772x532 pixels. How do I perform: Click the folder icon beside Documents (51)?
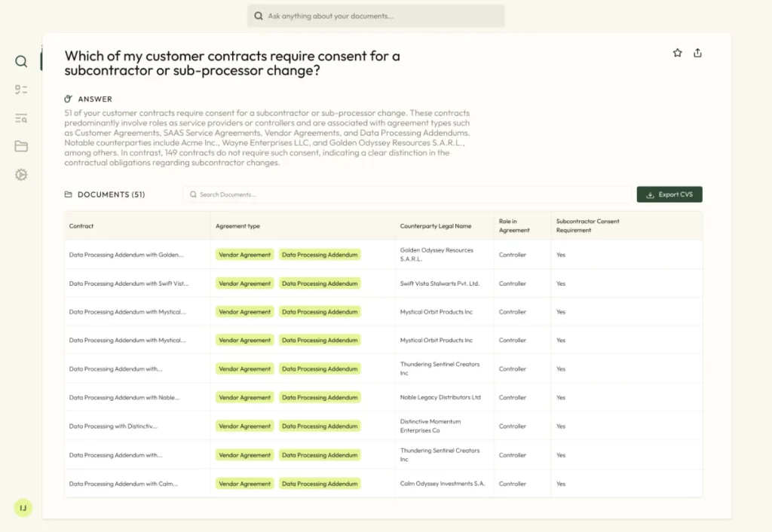[69, 194]
